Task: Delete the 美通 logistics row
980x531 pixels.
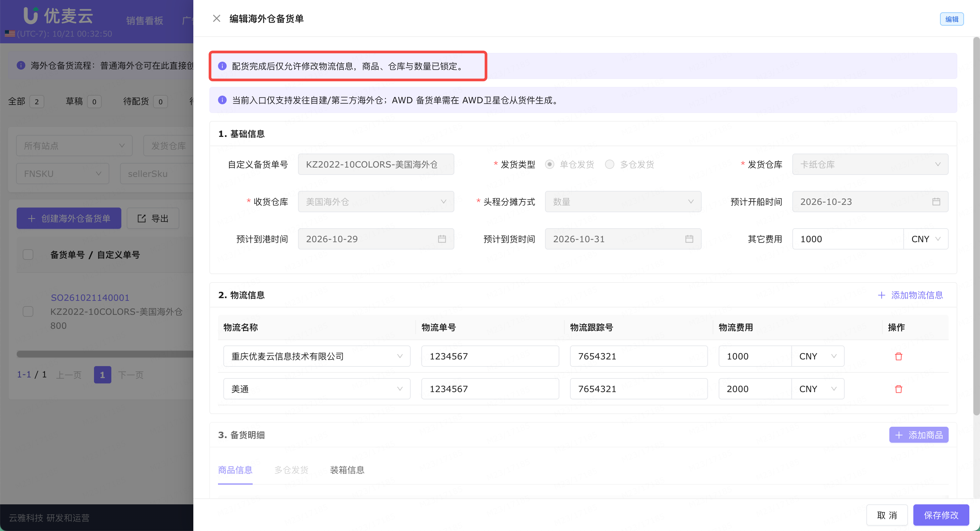Action: 899,389
